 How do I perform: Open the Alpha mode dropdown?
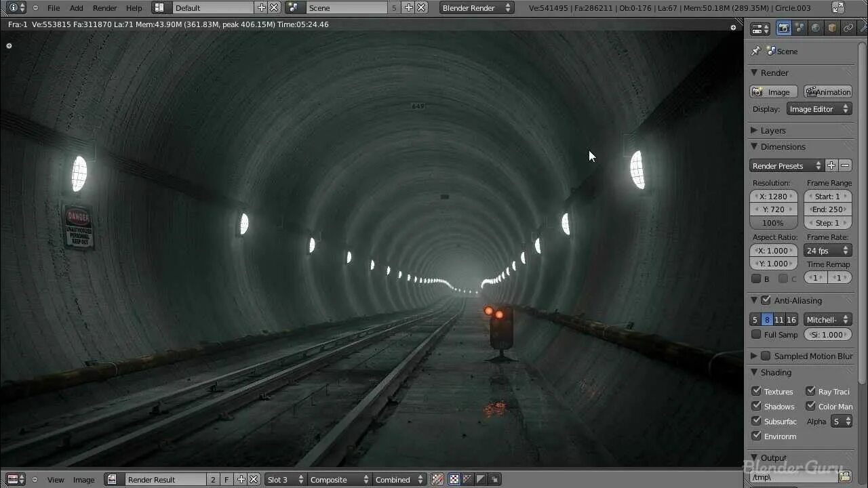(x=842, y=421)
